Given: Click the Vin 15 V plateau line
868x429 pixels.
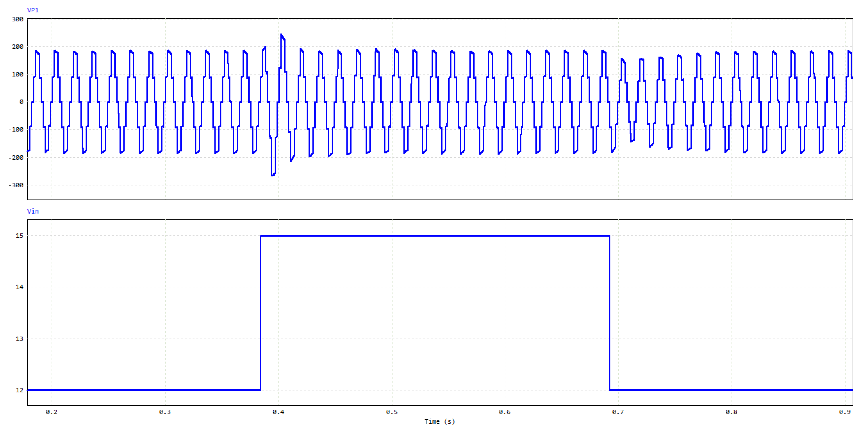Looking at the screenshot, I should pyautogui.click(x=435, y=236).
